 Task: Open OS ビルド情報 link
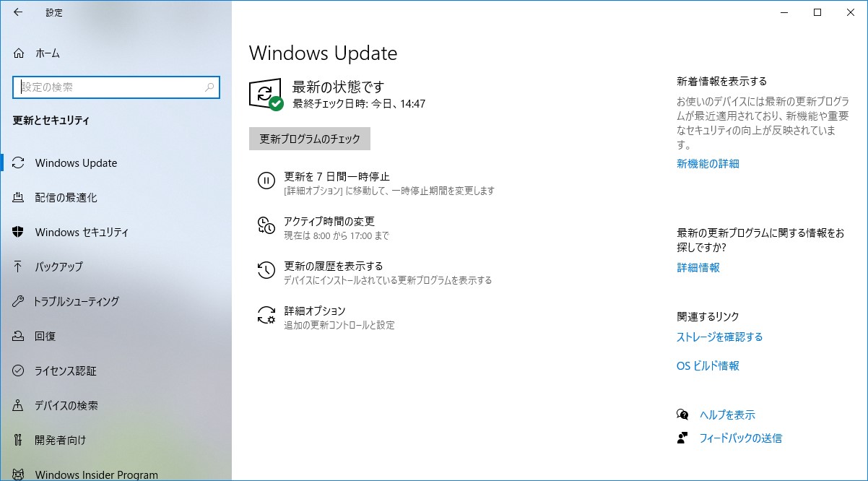pos(708,365)
